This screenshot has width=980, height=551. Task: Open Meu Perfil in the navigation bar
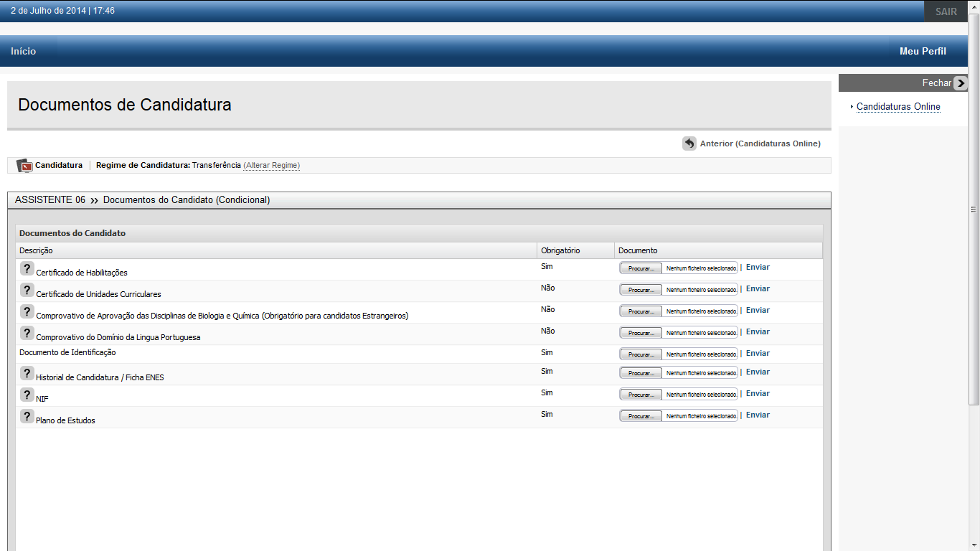(923, 51)
